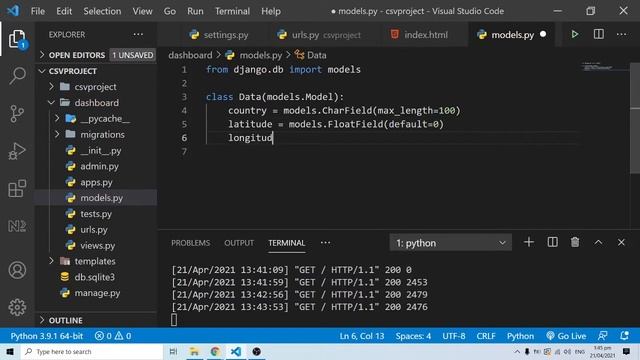Open manage.py in the explorer

click(96, 293)
